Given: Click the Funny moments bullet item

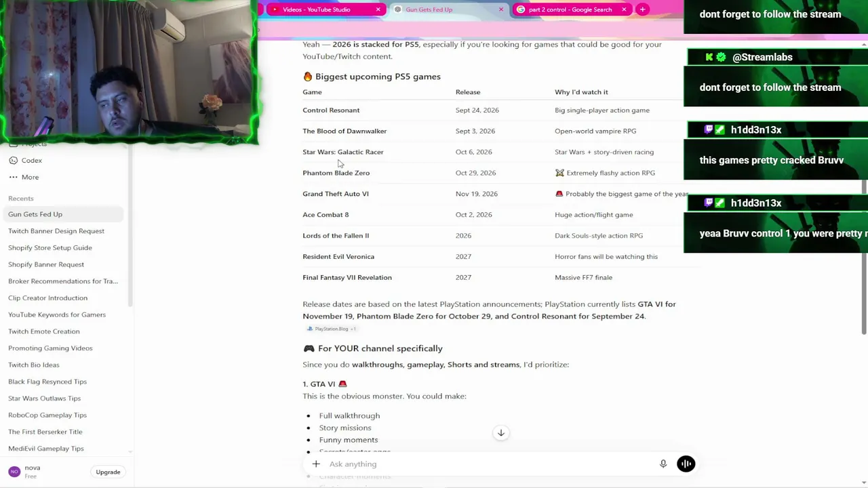Looking at the screenshot, I should click(x=349, y=441).
